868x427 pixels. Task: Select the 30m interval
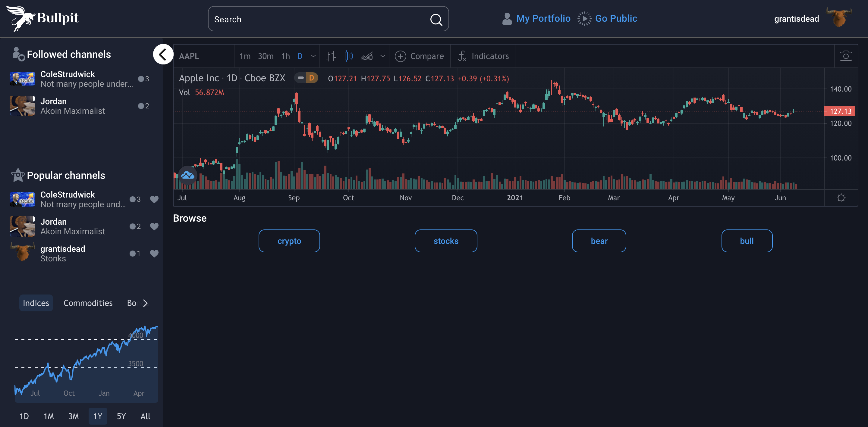click(x=266, y=56)
